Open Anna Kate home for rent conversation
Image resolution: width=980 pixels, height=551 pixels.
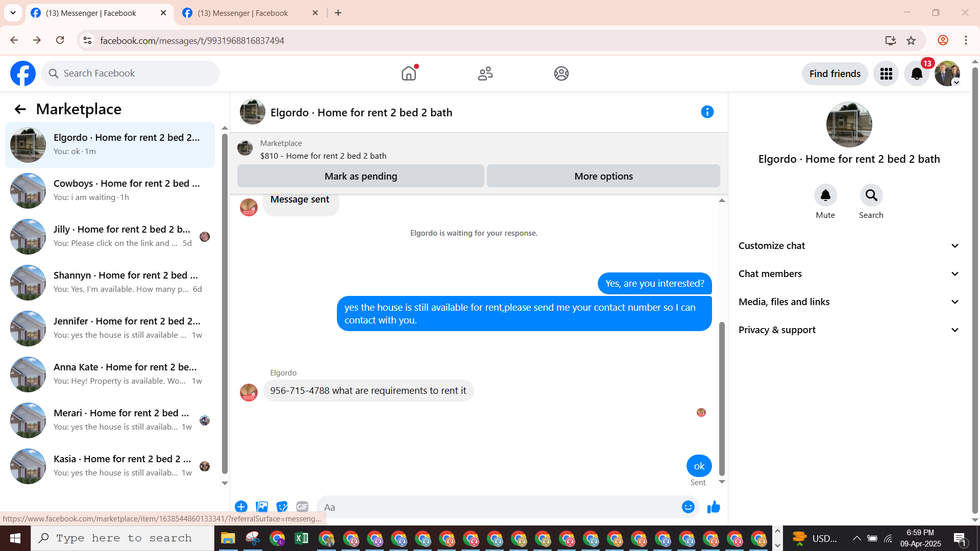[110, 374]
